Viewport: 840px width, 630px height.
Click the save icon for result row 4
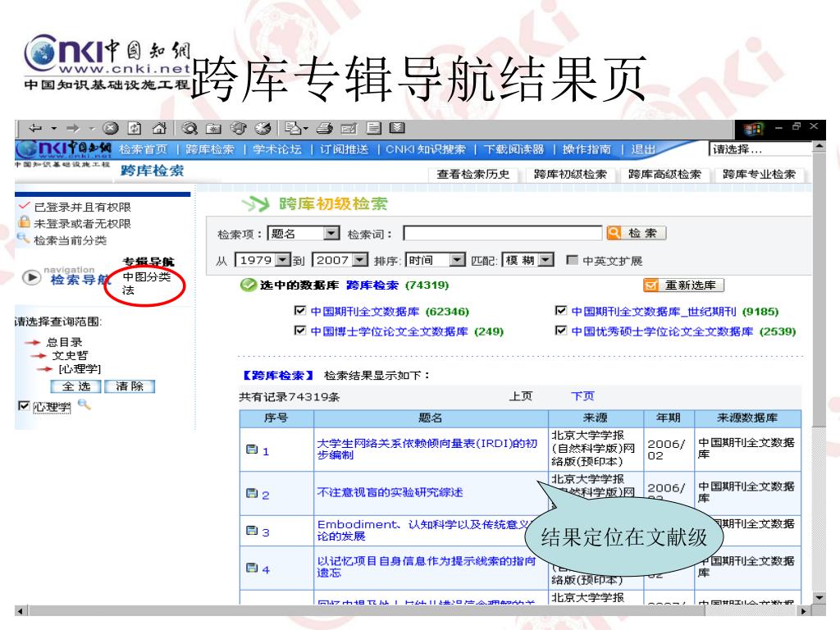tap(252, 568)
